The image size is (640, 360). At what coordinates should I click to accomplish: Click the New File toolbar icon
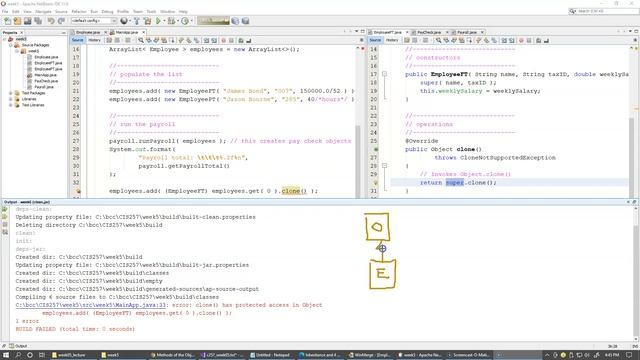click(x=7, y=21)
